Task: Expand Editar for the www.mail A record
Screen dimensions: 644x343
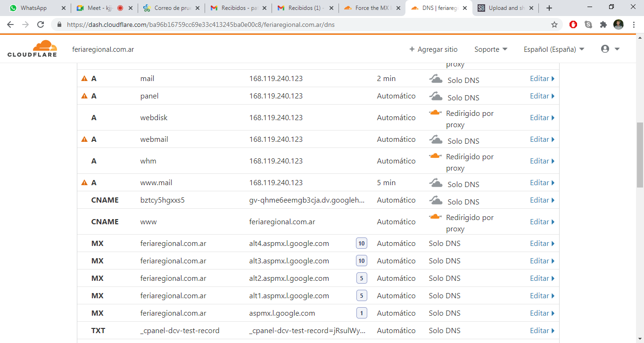Action: click(542, 183)
